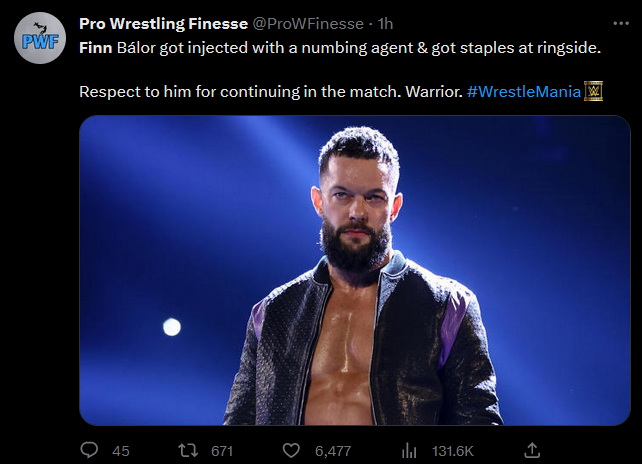The width and height of the screenshot is (642, 464).
Task: Like the tweet with the heart icon
Action: click(x=292, y=450)
